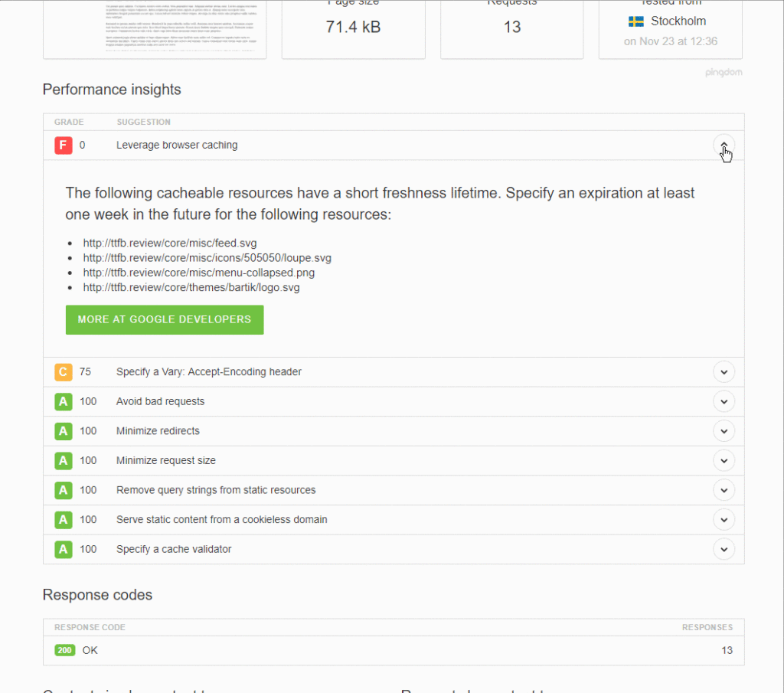This screenshot has height=693, width=784.
Task: Click the Swedish flag icon beside Stockholm
Action: (x=636, y=21)
